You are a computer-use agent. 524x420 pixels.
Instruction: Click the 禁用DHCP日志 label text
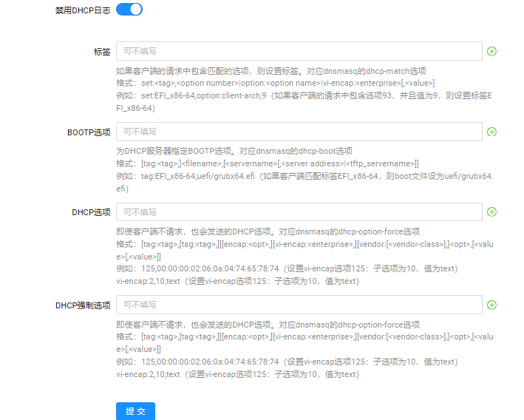(x=83, y=10)
